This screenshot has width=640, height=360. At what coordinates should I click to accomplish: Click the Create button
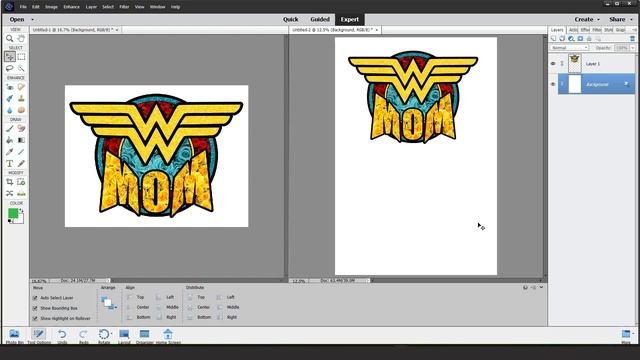pyautogui.click(x=584, y=20)
